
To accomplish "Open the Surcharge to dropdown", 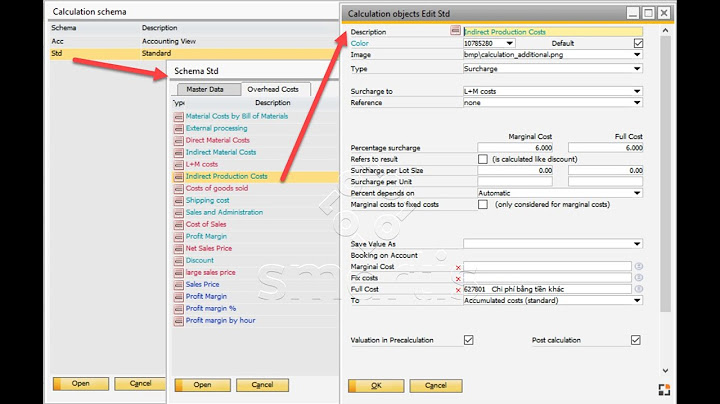I will pos(637,91).
